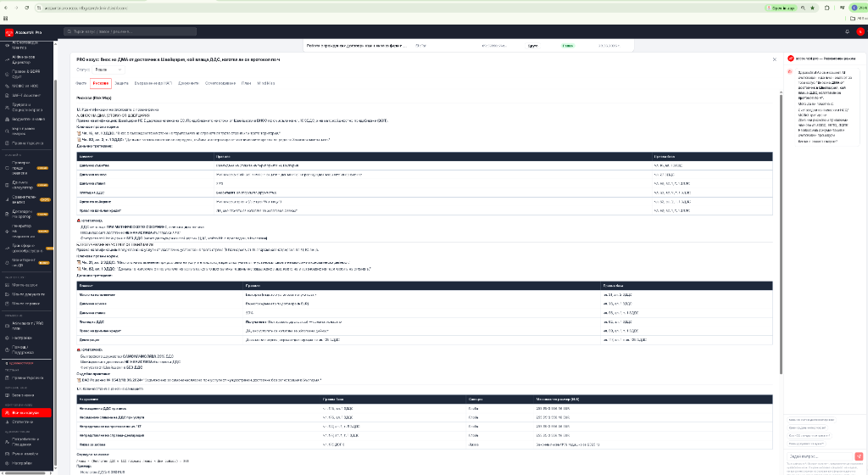Click the Договорен генератор sidebar icon

tap(7, 214)
